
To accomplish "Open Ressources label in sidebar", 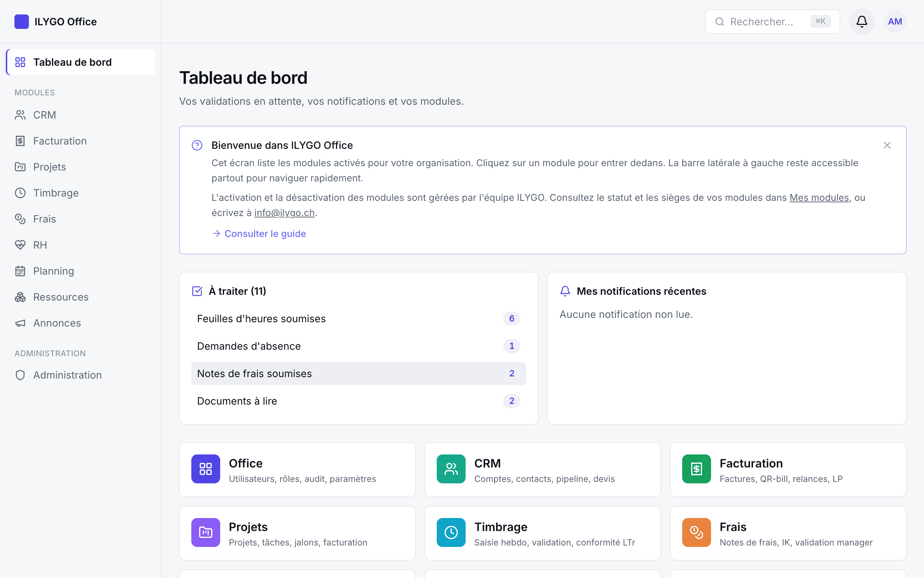I will tap(61, 297).
